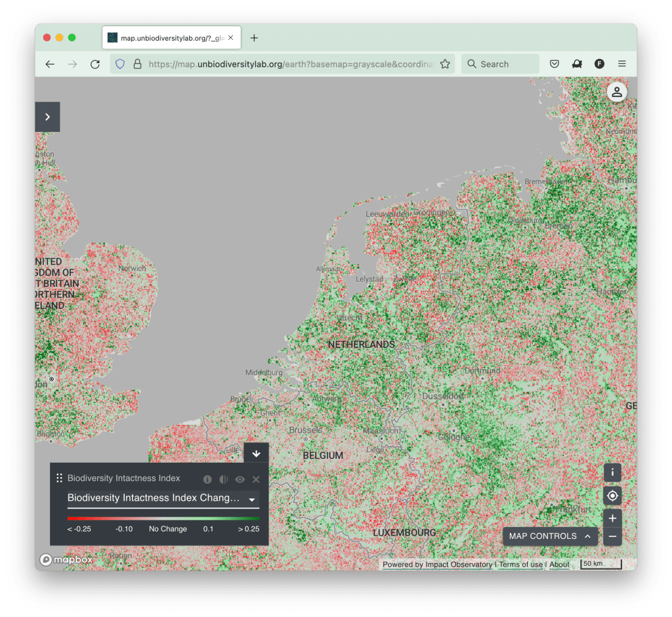Screen dimensions: 672x617
Task: Click the map information button
Action: pos(612,473)
